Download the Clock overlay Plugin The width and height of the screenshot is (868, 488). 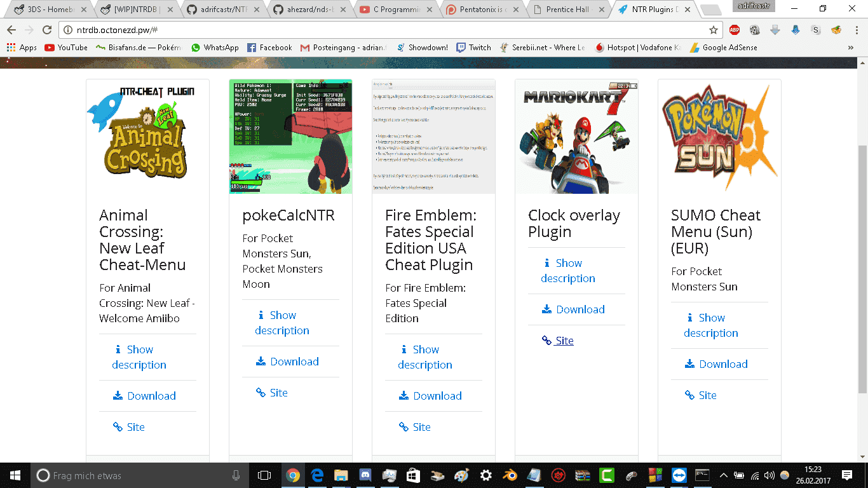click(573, 309)
